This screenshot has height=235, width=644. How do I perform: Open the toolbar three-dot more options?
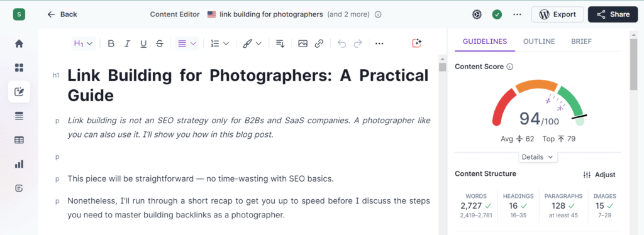click(x=379, y=43)
